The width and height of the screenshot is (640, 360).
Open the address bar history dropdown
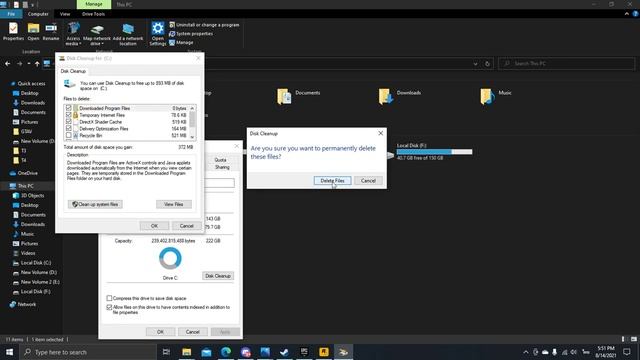[475, 64]
